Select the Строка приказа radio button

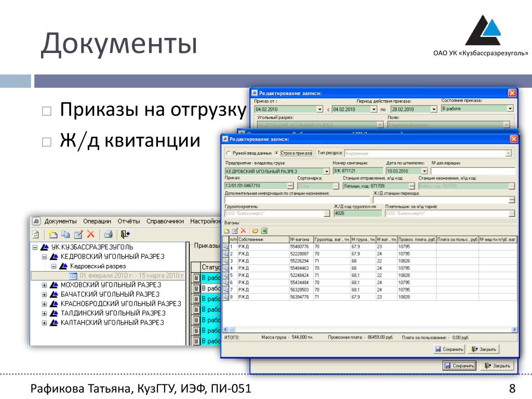point(276,153)
